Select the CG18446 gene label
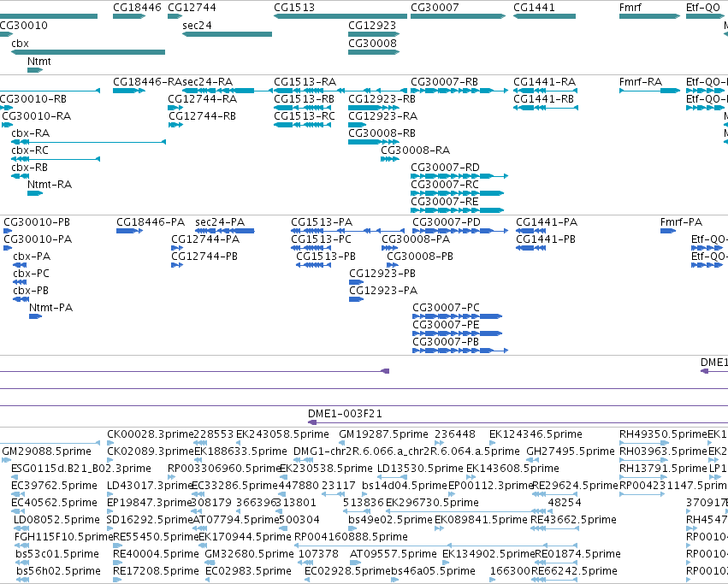Screen dimensions: 728x584 pos(137,8)
